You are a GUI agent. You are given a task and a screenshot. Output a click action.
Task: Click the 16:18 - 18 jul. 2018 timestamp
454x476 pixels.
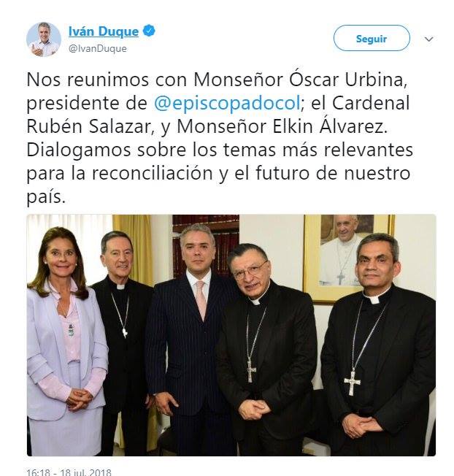69,472
